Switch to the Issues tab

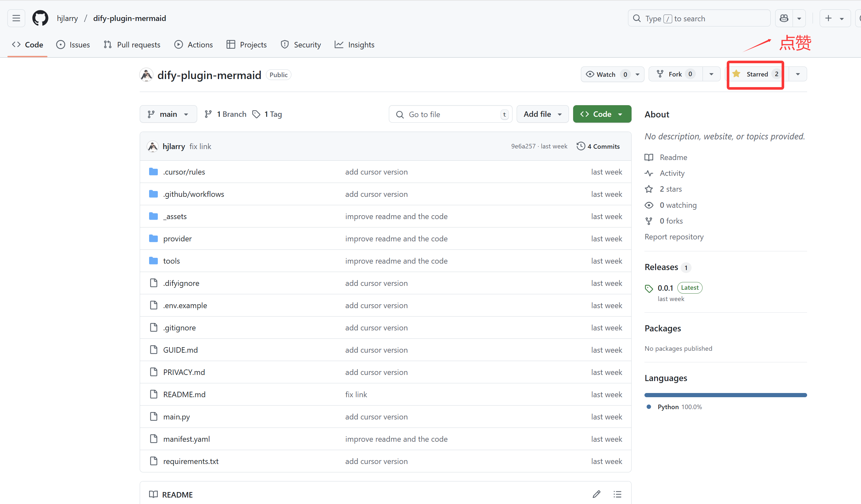tap(73, 45)
